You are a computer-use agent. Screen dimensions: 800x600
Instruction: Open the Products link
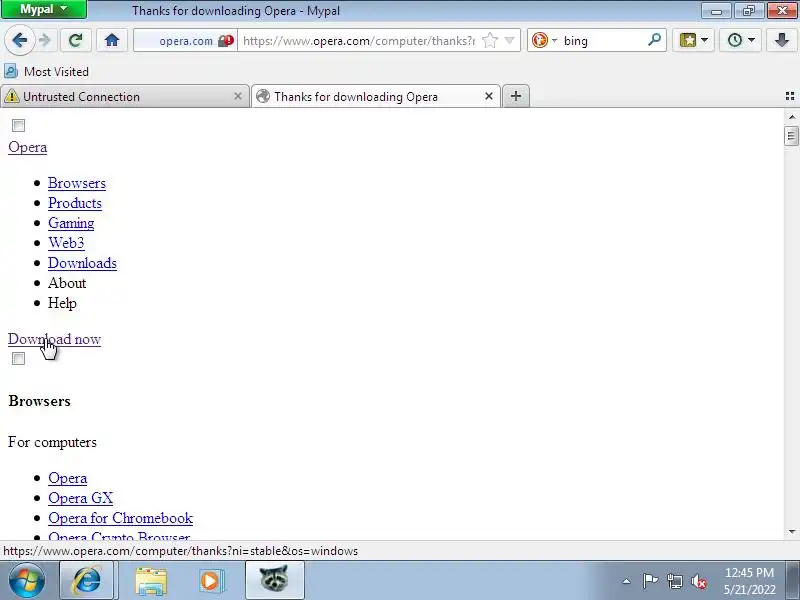[x=75, y=203]
